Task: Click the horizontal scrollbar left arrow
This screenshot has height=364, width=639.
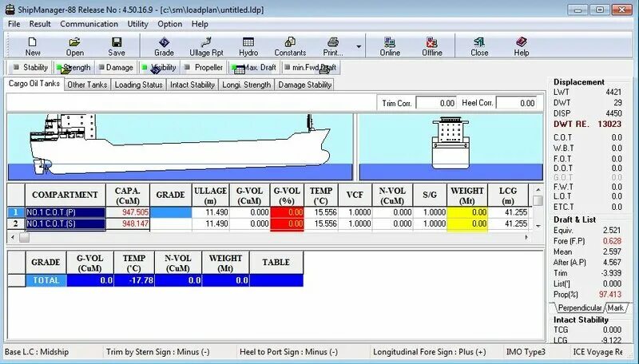Action: tap(12, 237)
